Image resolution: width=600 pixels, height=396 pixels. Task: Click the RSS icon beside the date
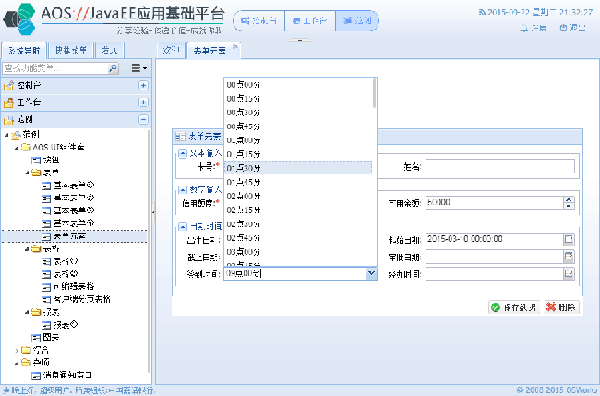pyautogui.click(x=482, y=12)
